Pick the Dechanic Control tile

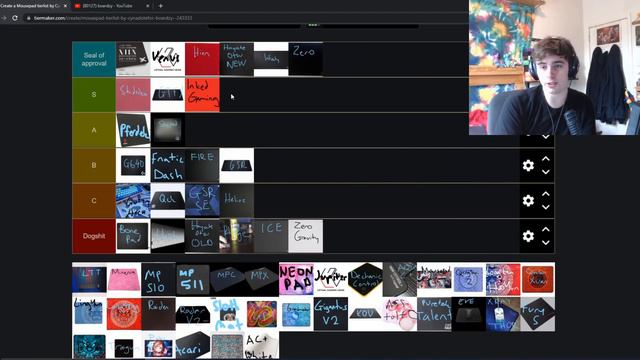click(365, 280)
